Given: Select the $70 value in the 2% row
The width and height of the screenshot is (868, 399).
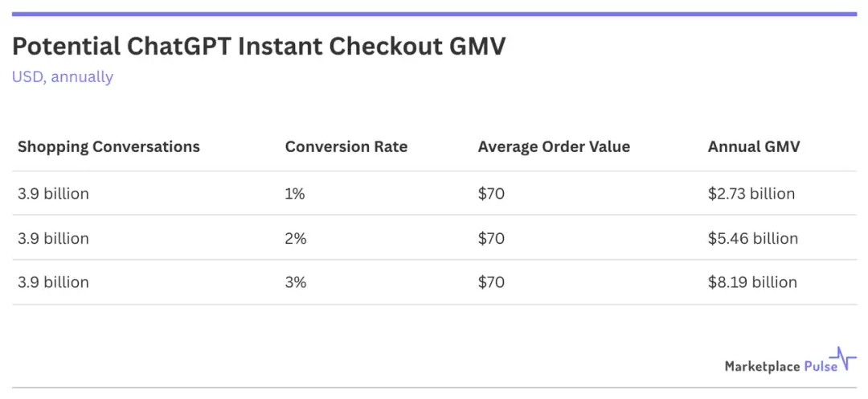Looking at the screenshot, I should 491,238.
